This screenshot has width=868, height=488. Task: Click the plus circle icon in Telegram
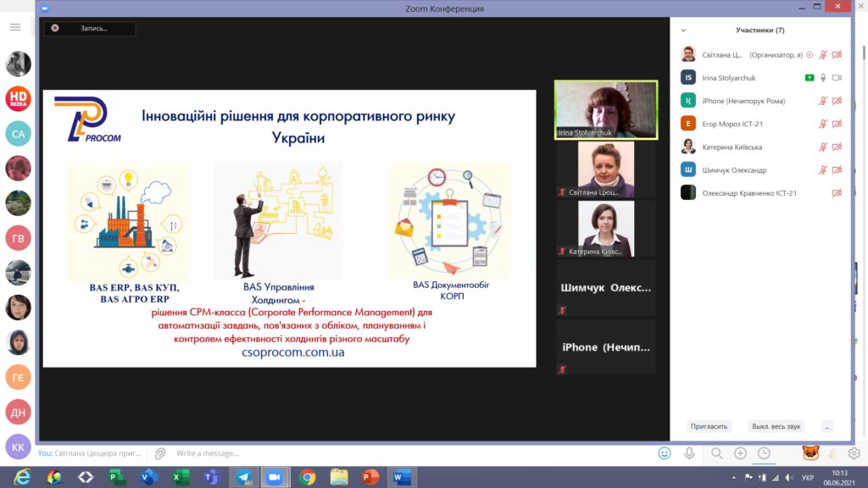click(741, 453)
